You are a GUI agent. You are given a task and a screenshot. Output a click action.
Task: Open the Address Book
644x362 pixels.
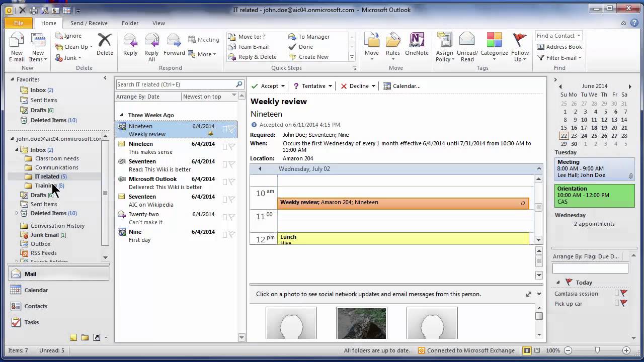tap(559, 47)
